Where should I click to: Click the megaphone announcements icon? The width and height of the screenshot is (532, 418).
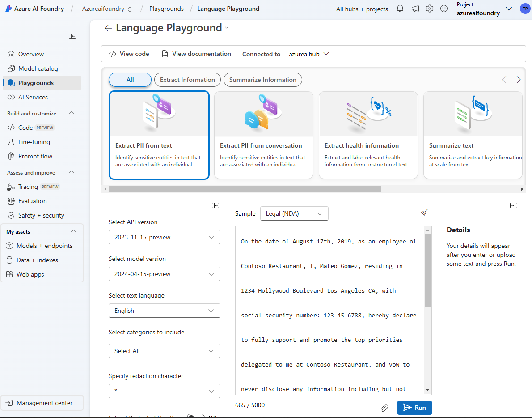pyautogui.click(x=415, y=9)
